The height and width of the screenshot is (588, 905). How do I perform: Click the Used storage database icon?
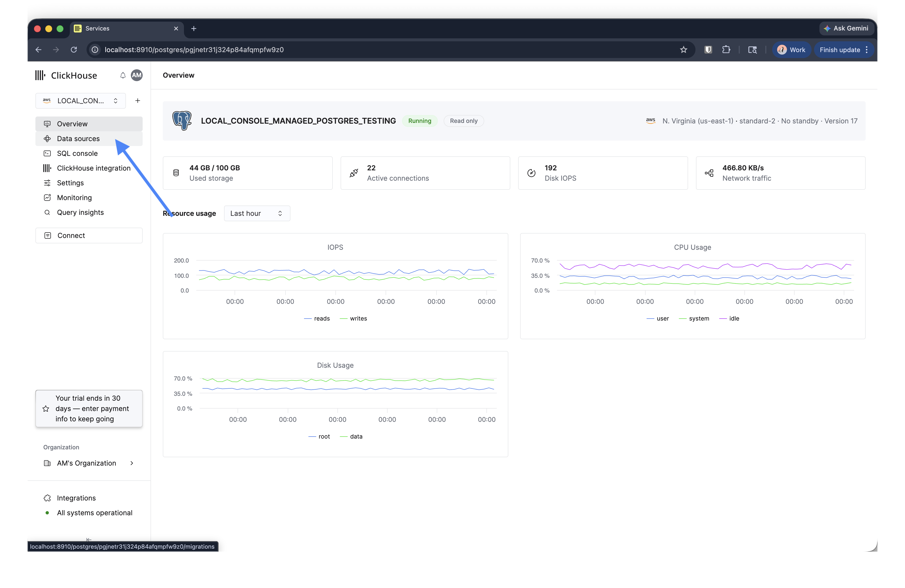pyautogui.click(x=176, y=173)
